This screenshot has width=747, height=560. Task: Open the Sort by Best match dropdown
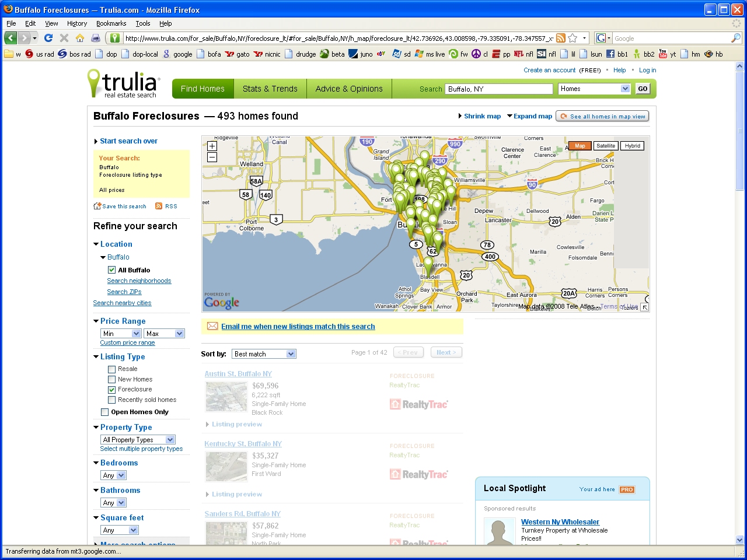pyautogui.click(x=264, y=353)
